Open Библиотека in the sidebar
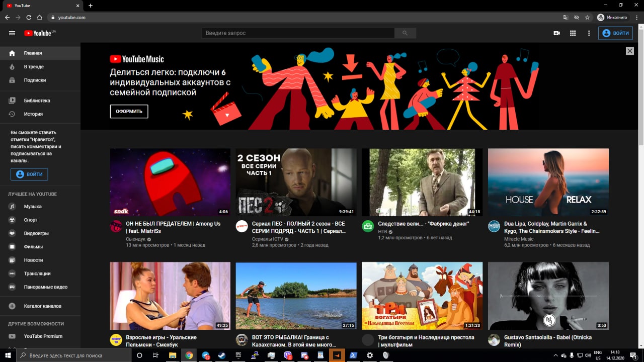 (40, 101)
